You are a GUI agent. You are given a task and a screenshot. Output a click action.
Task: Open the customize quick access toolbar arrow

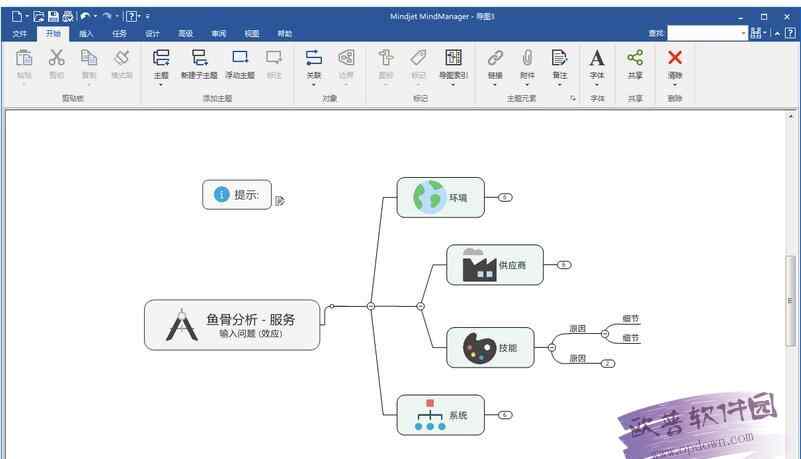click(148, 16)
